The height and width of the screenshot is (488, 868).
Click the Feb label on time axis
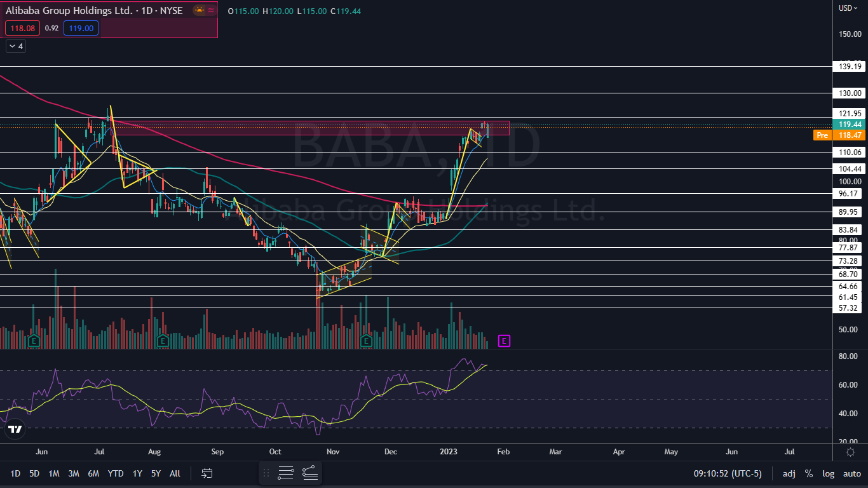tap(503, 452)
